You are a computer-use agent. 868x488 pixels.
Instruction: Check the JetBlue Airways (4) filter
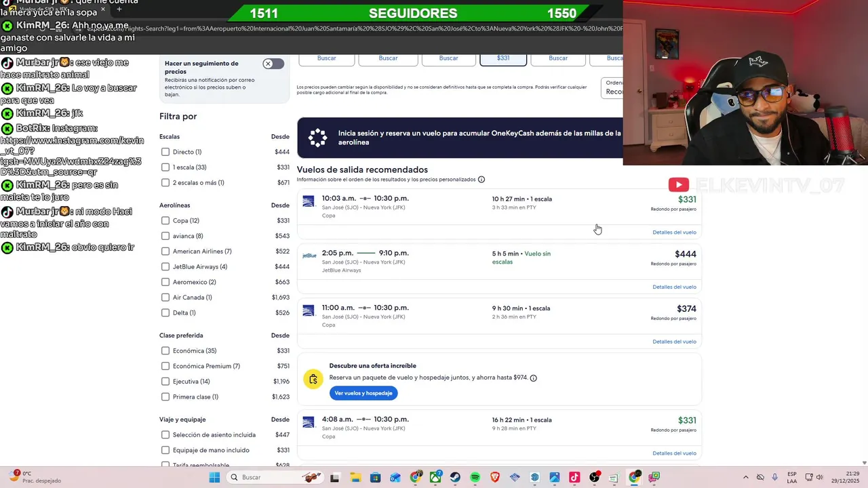tap(165, 266)
